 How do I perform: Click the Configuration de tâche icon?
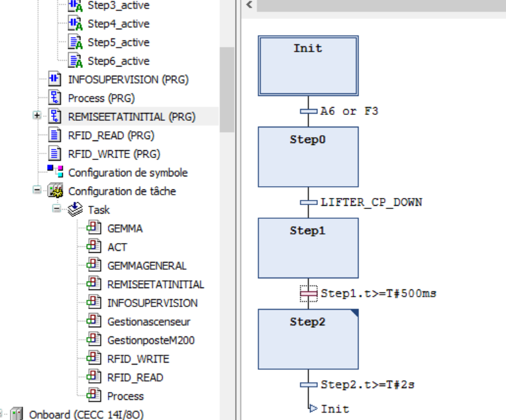pos(57,191)
